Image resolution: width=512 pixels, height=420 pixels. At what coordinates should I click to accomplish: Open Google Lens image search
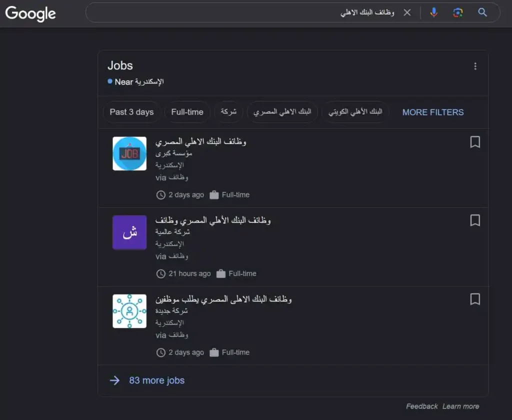(457, 12)
